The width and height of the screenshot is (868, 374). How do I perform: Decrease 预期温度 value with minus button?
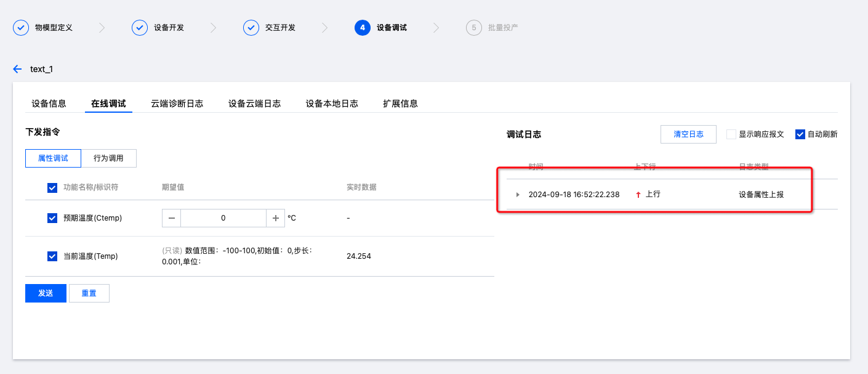pos(171,218)
